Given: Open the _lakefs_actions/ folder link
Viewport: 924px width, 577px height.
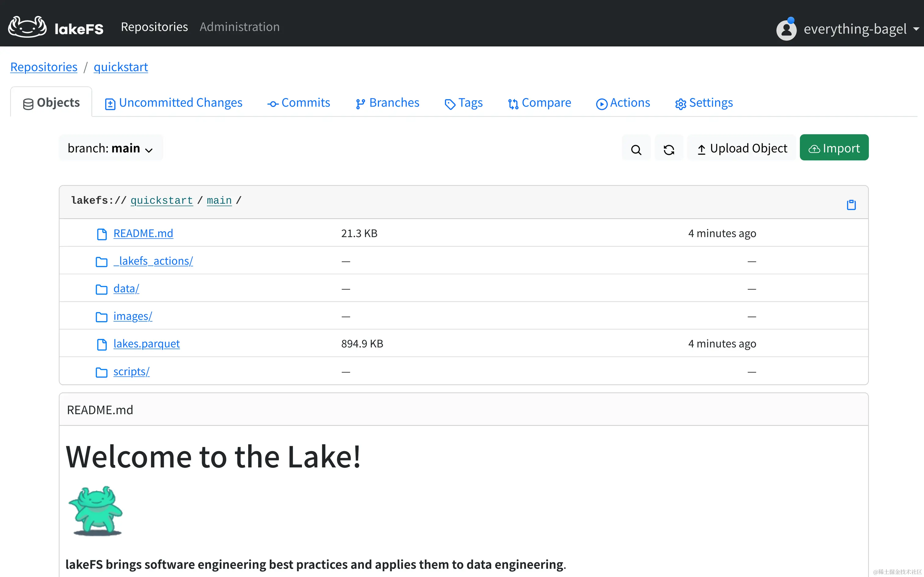Looking at the screenshot, I should [x=153, y=261].
